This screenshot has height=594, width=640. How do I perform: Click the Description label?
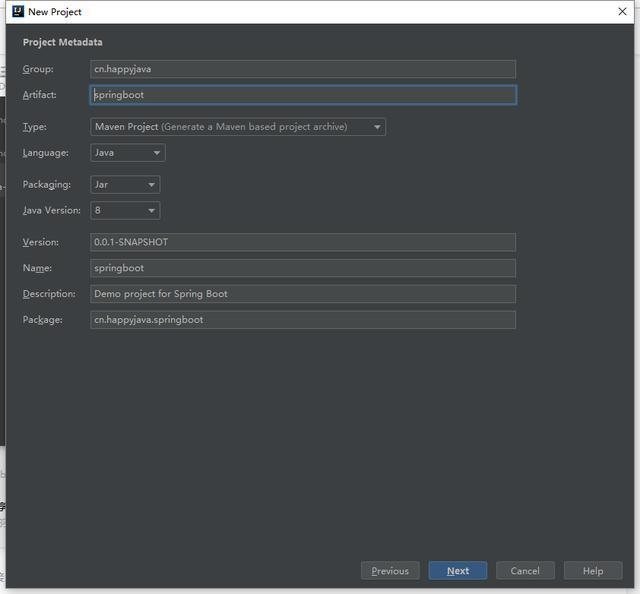(49, 294)
